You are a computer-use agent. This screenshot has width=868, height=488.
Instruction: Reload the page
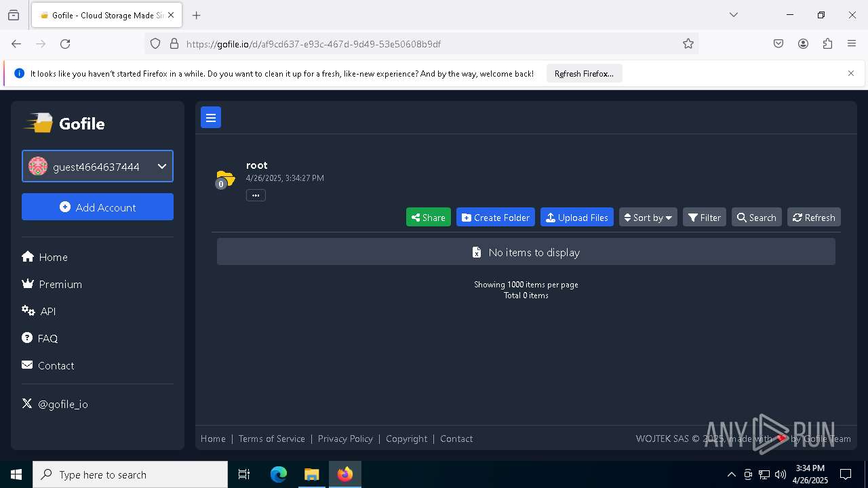pyautogui.click(x=65, y=44)
